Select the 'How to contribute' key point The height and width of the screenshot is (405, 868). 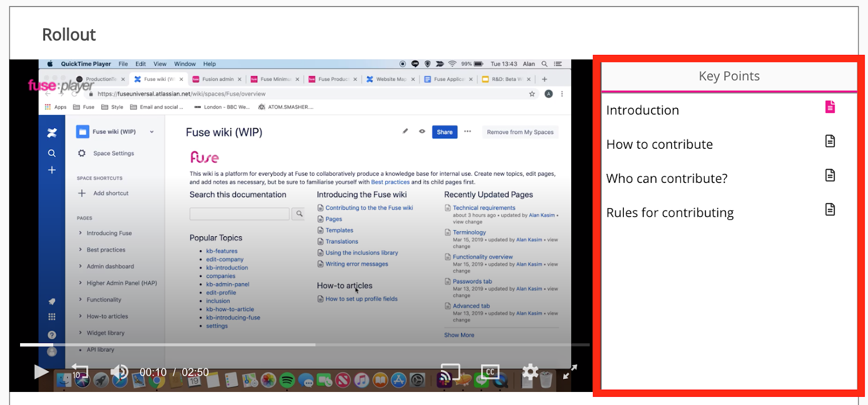pyautogui.click(x=659, y=144)
